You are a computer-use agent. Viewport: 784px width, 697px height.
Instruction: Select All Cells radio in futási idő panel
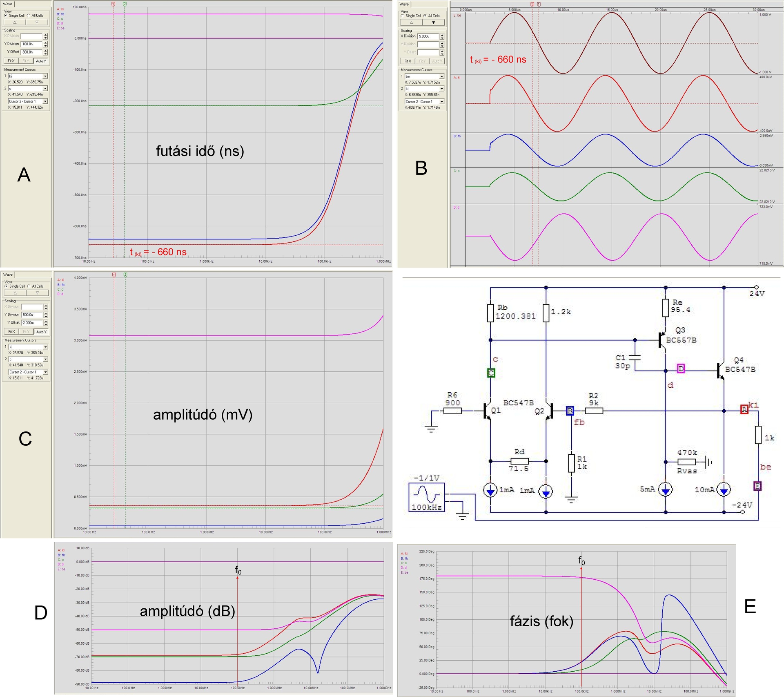[29, 16]
